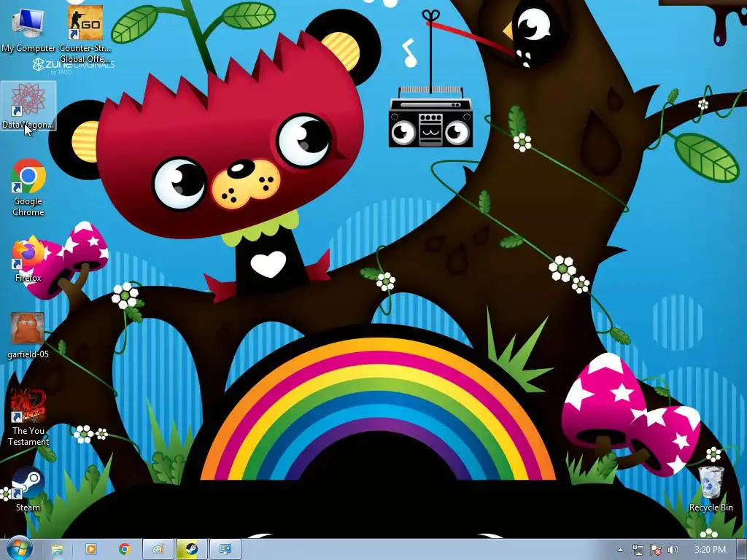Select the DataWagon desktop shortcut
Image resolution: width=747 pixels, height=560 pixels.
point(28,106)
